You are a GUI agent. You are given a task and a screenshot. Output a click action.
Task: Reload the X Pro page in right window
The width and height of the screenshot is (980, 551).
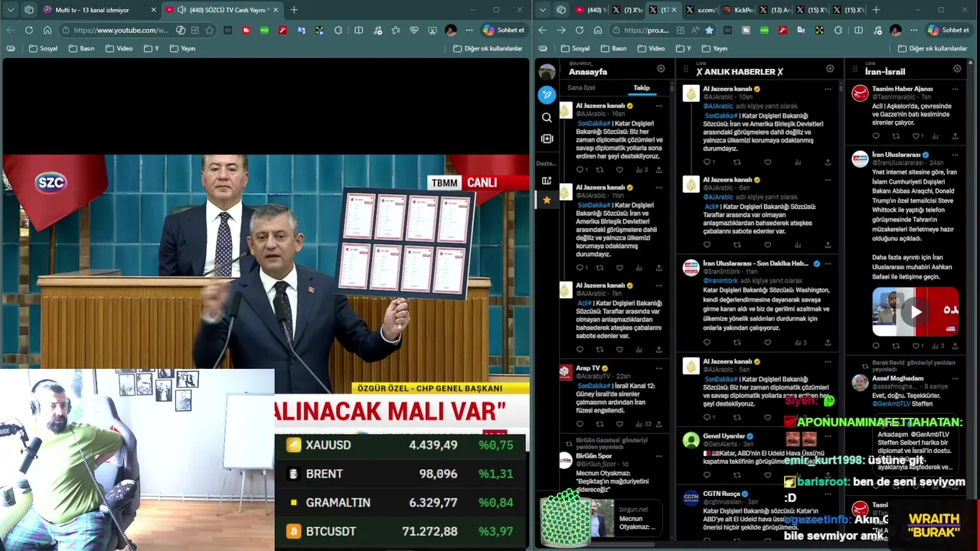[x=580, y=30]
